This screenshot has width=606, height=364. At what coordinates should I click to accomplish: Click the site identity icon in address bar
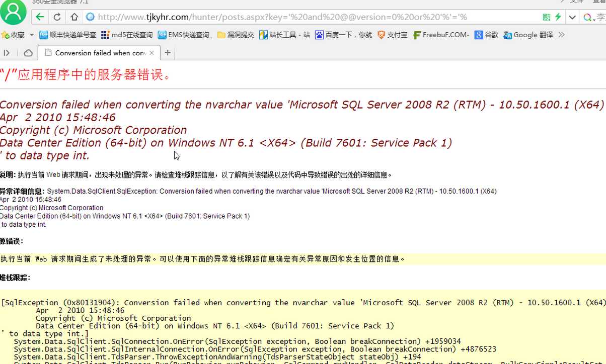point(90,17)
